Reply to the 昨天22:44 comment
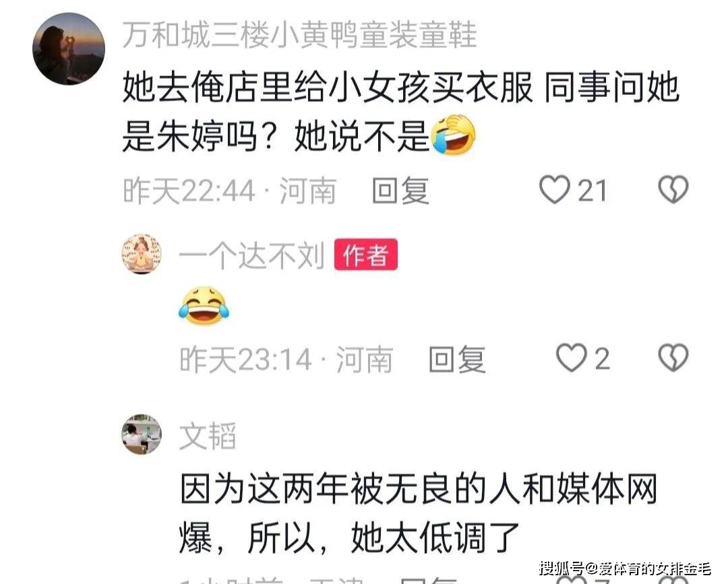The width and height of the screenshot is (728, 584). tap(400, 190)
